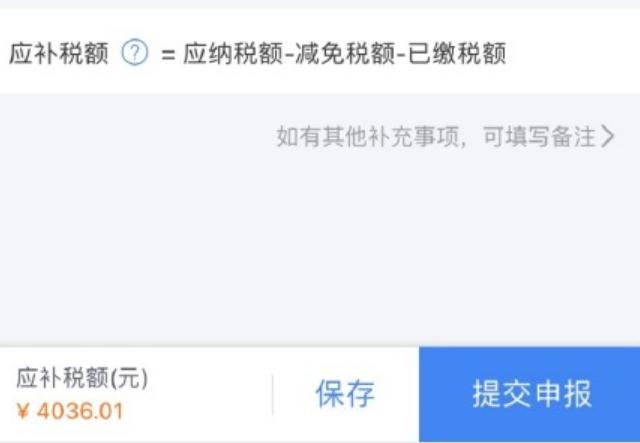Screen dimensions: 640x443
Task: Expand the 如有其他补充事项 remark row
Action: (445, 136)
